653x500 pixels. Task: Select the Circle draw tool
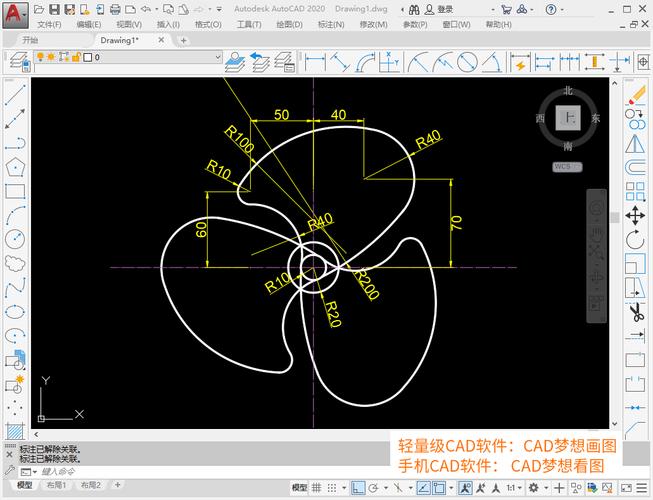pyautogui.click(x=15, y=239)
